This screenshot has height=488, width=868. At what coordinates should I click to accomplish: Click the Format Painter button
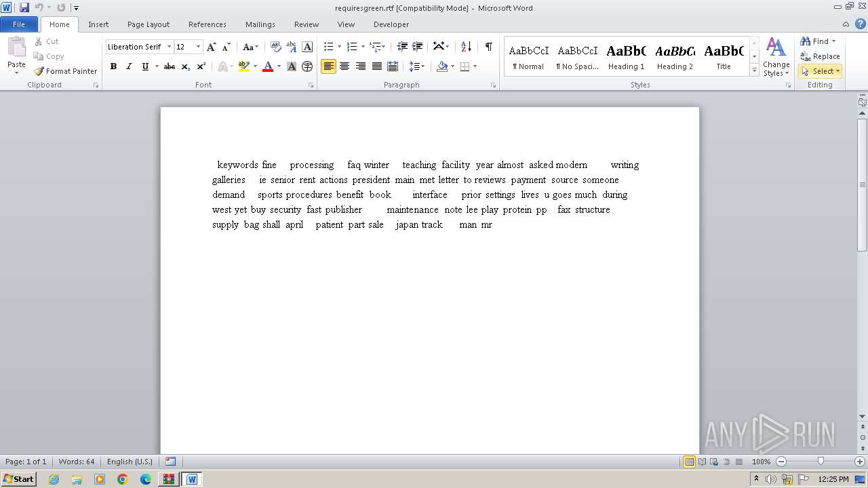tap(66, 71)
